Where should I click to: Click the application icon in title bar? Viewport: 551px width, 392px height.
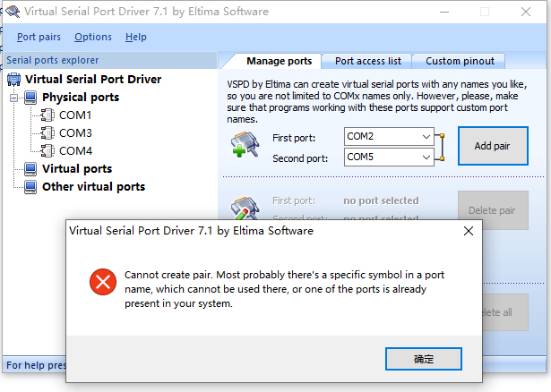coord(13,12)
